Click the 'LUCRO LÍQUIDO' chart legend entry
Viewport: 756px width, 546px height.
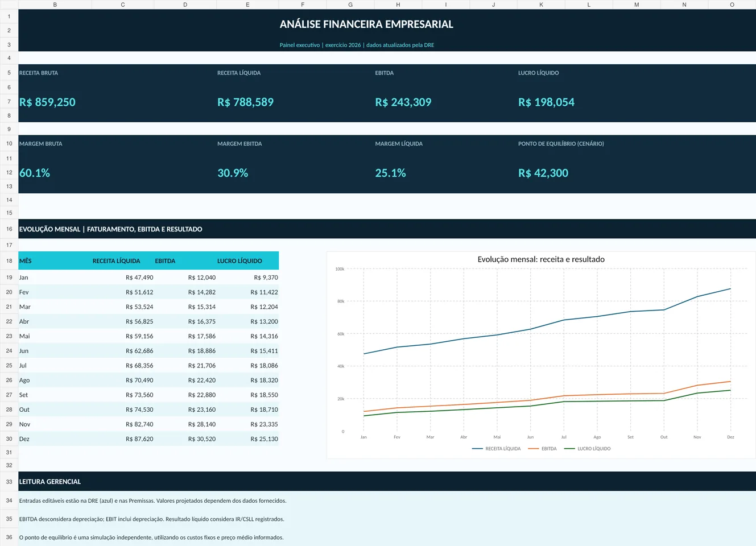[x=587, y=449]
